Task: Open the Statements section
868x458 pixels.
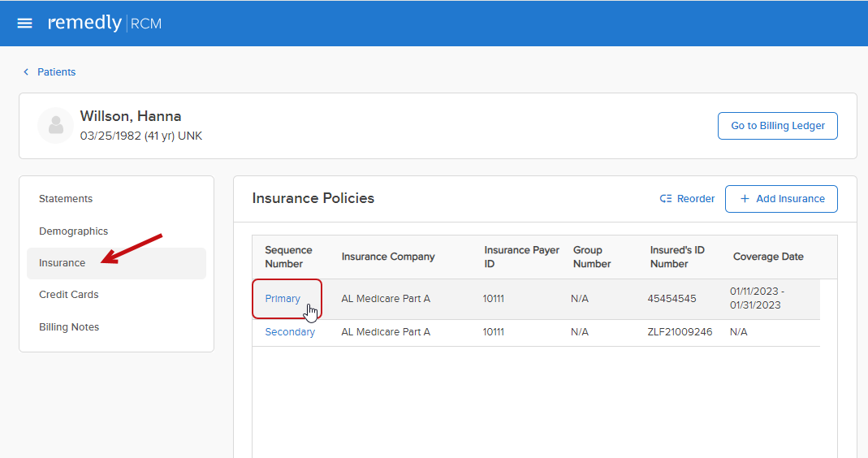Action: point(66,199)
